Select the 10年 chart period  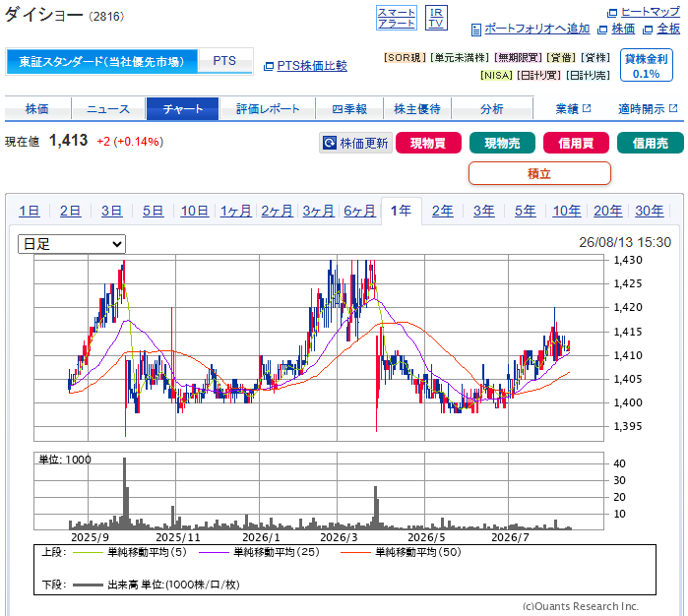pos(567,211)
